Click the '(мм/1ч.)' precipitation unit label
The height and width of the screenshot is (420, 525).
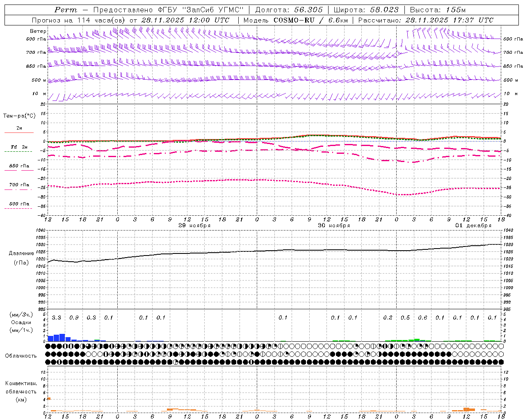tap(21, 330)
